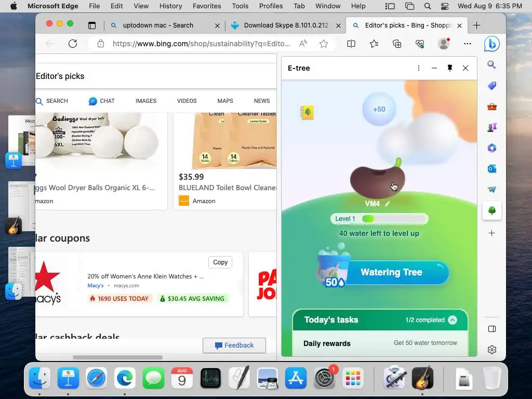
Task: Open Collections toolbar icon
Action: point(396,44)
